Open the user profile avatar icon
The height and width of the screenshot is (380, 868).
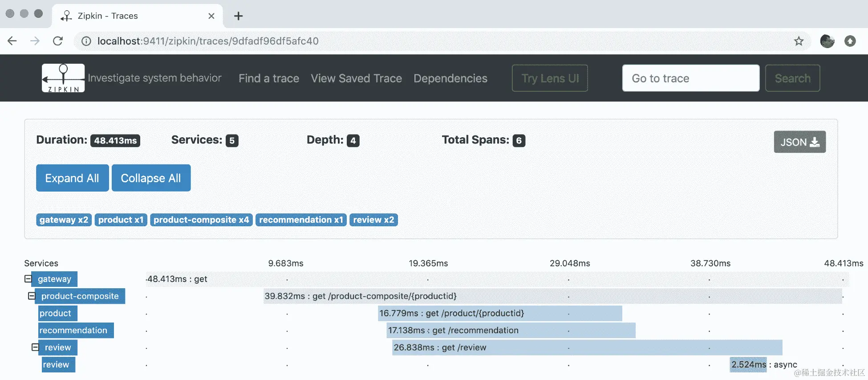click(x=827, y=41)
